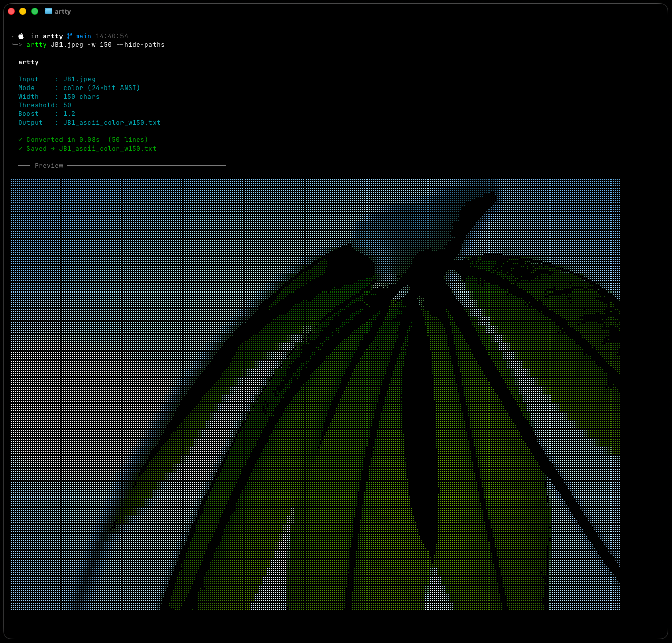Click the git branch icon beside main

[x=69, y=36]
